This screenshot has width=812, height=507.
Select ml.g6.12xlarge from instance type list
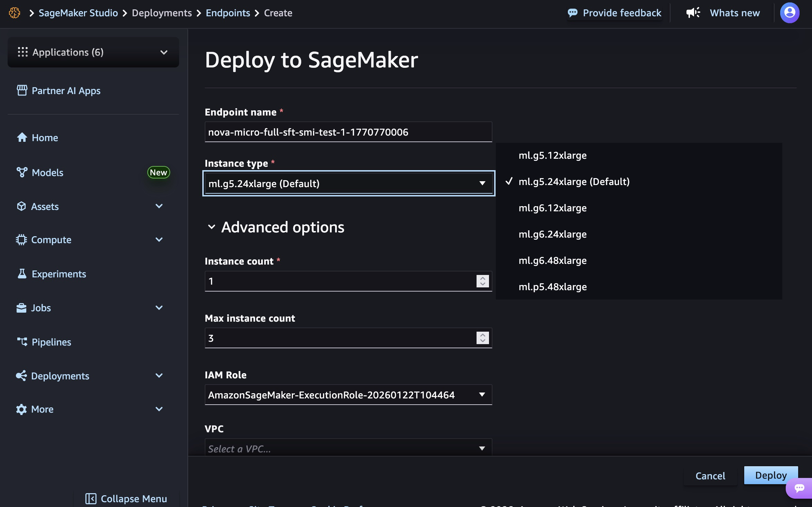coord(552,208)
